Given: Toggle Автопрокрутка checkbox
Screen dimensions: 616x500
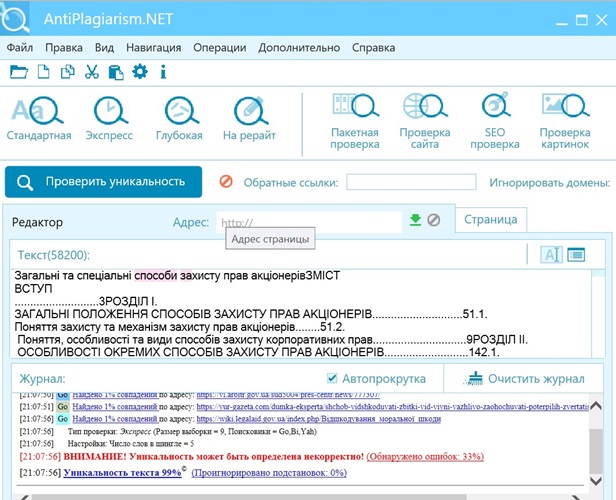Looking at the screenshot, I should pyautogui.click(x=332, y=378).
